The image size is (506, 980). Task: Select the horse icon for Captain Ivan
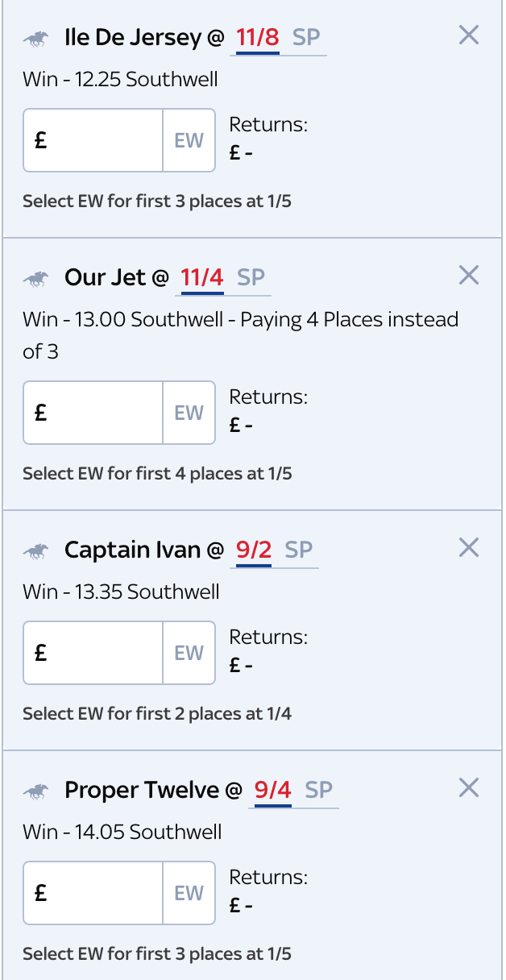pos(37,549)
